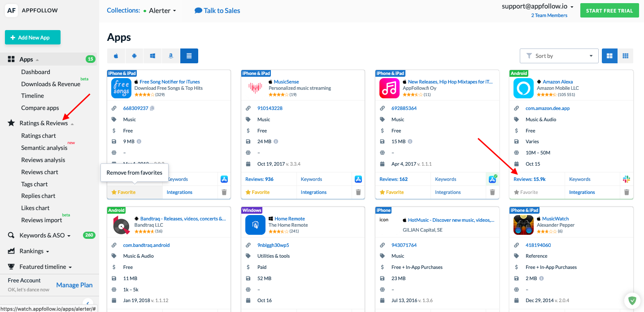Open the green shield badge
Viewport: 644px width, 312px height.
pyautogui.click(x=632, y=300)
